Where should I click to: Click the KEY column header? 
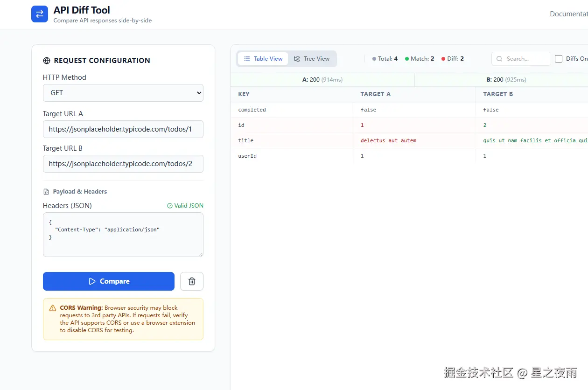pos(244,94)
